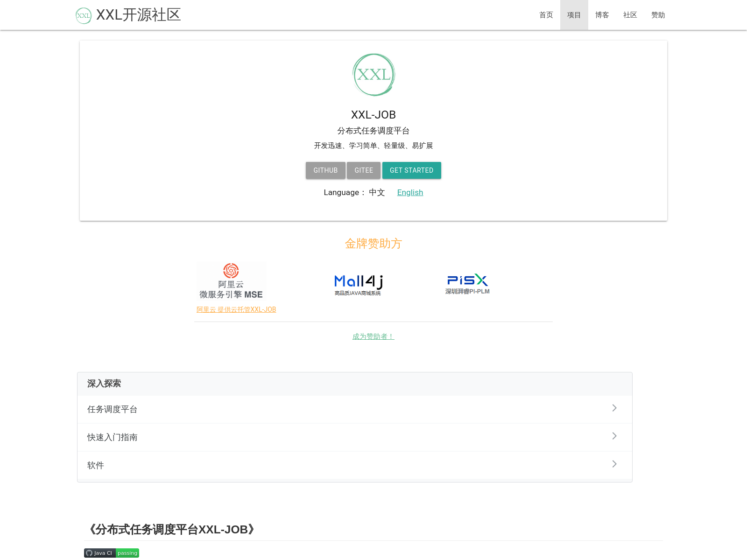Go to 首页 in the navigation bar
Image resolution: width=747 pixels, height=560 pixels.
click(x=546, y=15)
